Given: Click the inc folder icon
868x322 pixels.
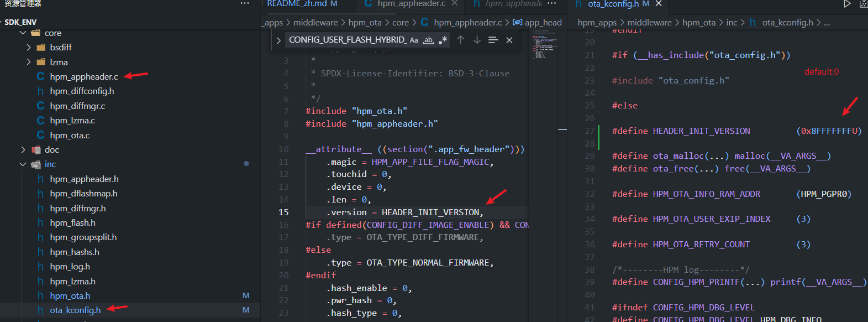Looking at the screenshot, I should [36, 164].
